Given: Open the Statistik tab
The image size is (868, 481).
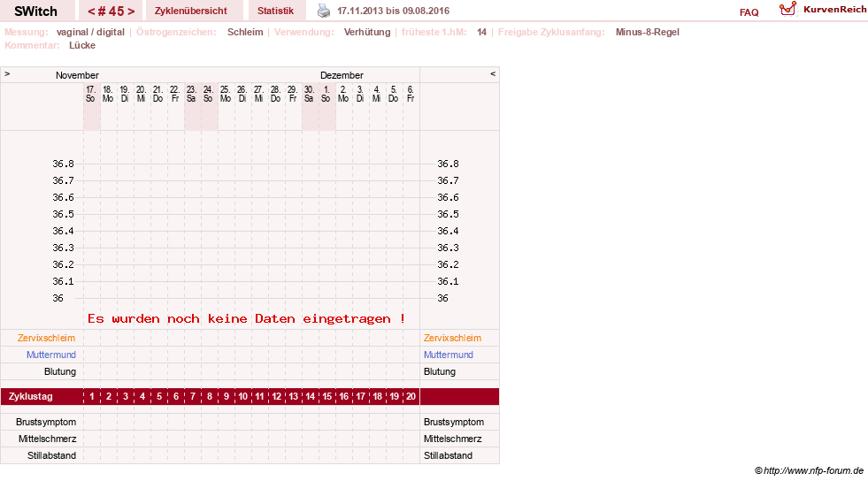Looking at the screenshot, I should tap(276, 11).
